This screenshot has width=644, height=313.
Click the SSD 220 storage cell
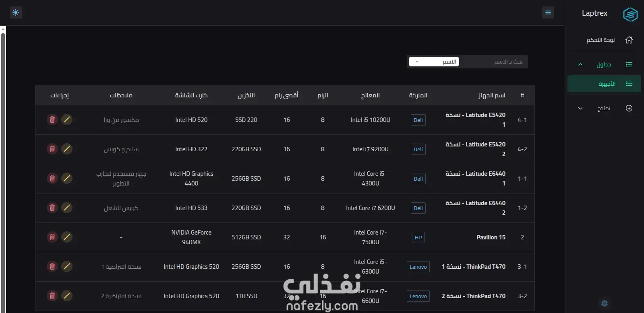click(x=246, y=120)
